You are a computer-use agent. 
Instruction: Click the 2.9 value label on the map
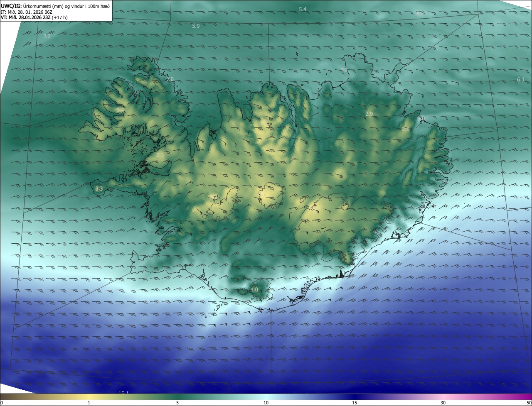(x=369, y=114)
